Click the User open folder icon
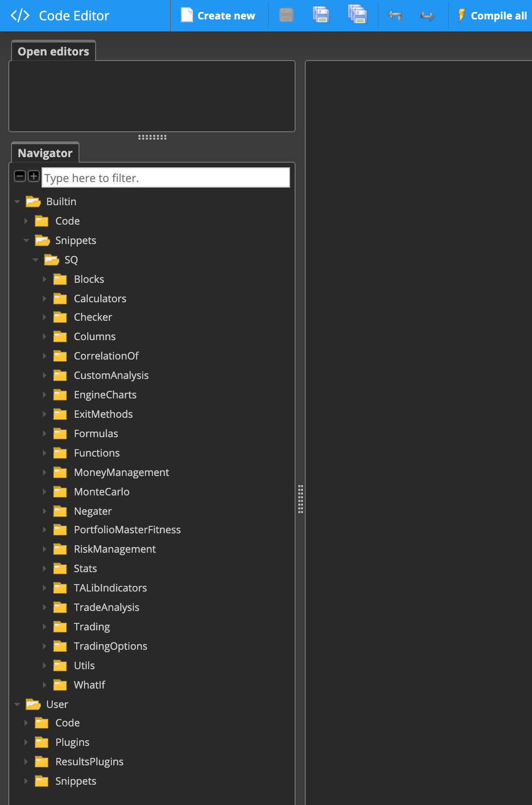 (x=33, y=704)
